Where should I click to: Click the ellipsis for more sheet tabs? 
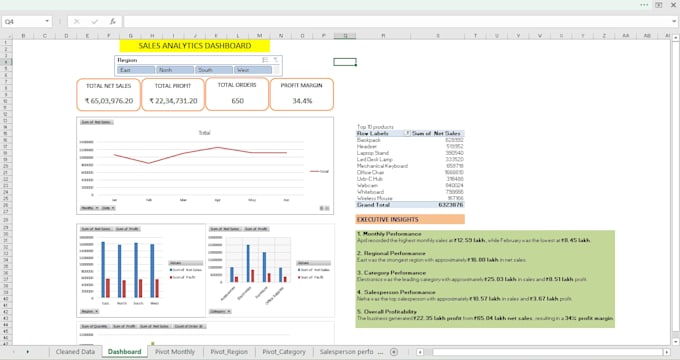[x=381, y=352]
